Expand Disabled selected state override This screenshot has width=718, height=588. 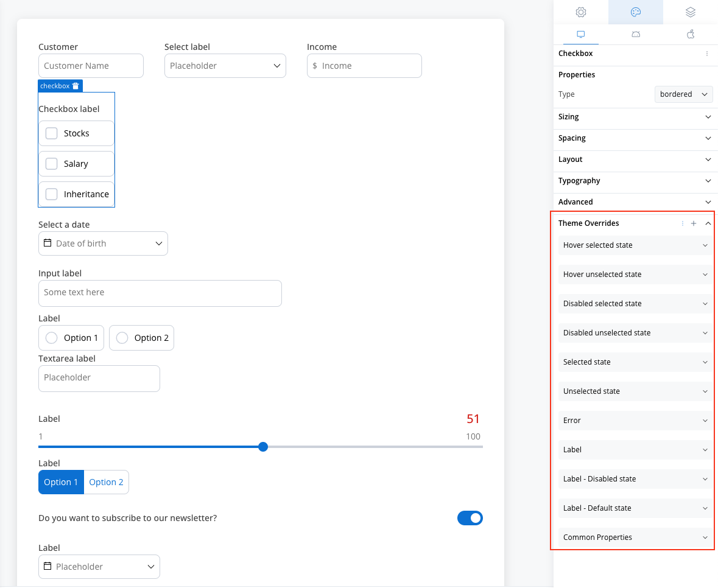tap(635, 304)
